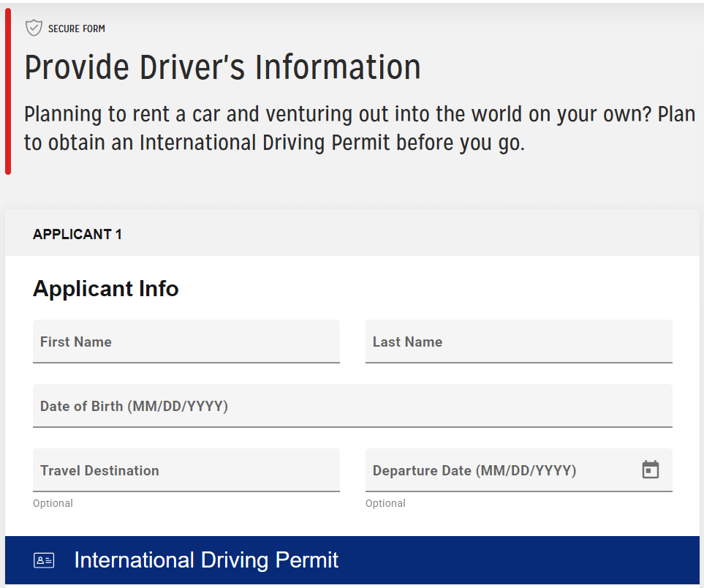This screenshot has height=588, width=704.
Task: Click the red vertical accent bar
Action: (x=8, y=91)
